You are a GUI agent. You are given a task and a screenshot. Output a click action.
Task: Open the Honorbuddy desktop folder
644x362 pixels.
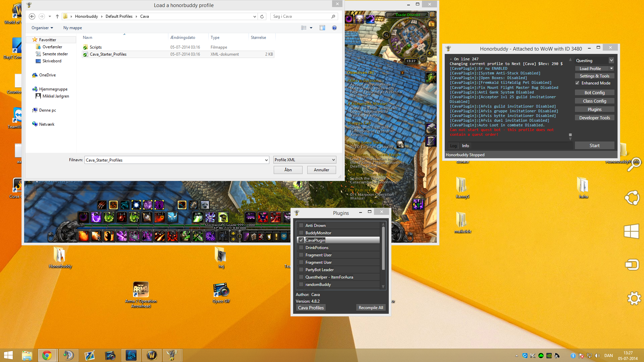coord(60,257)
